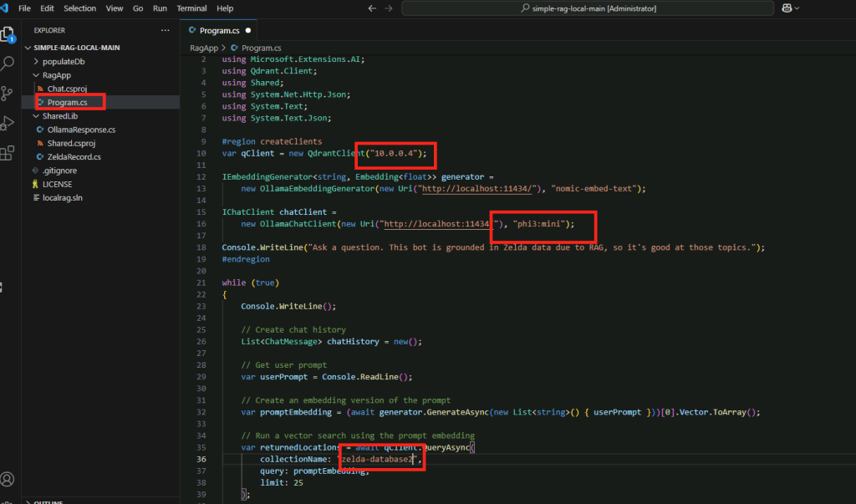The image size is (856, 504).
Task: Open the Run and Debug view
Action: [7, 124]
